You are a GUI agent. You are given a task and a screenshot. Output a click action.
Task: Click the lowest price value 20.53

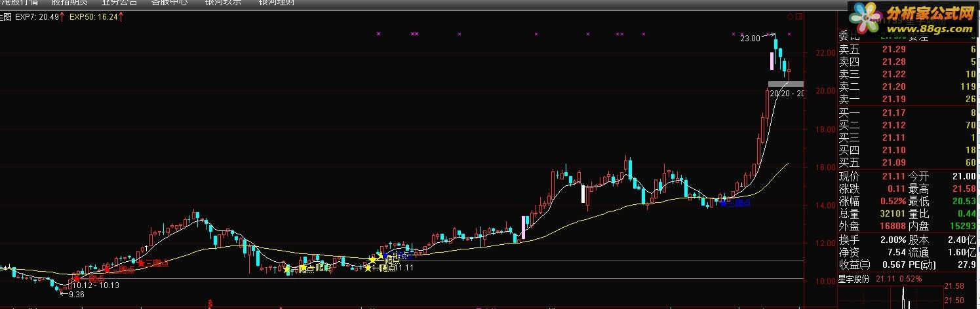pyautogui.click(x=965, y=201)
